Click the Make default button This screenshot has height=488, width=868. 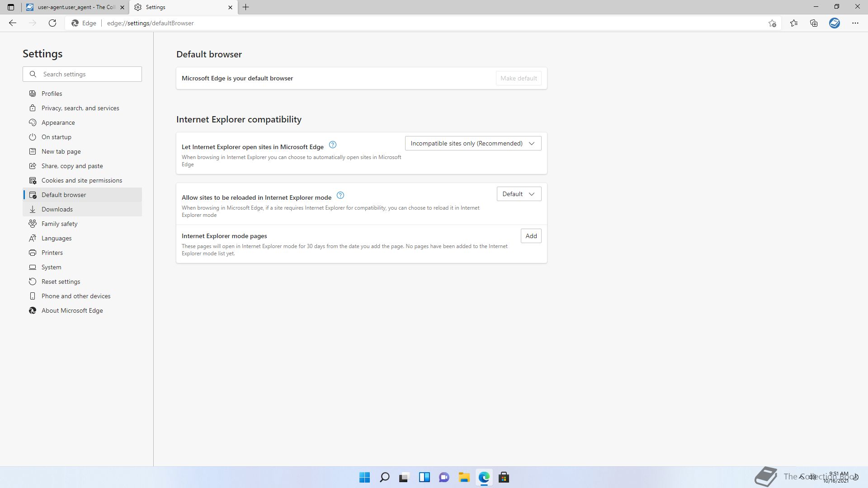click(519, 78)
